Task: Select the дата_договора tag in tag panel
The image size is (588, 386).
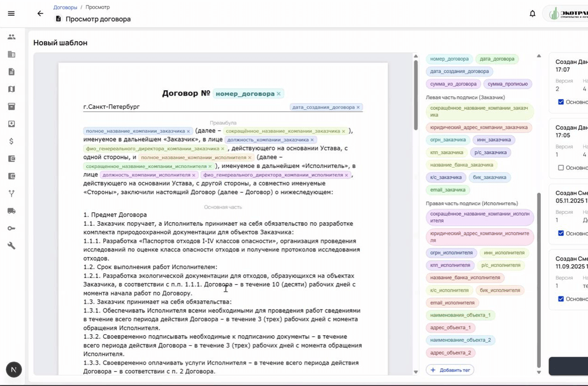Action: point(497,59)
